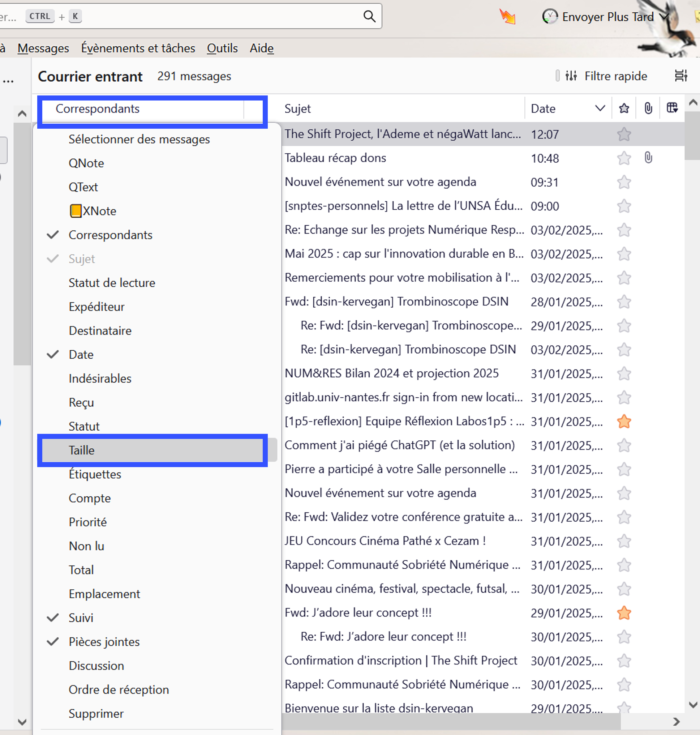
Task: Open message list display options icon
Action: click(680, 76)
